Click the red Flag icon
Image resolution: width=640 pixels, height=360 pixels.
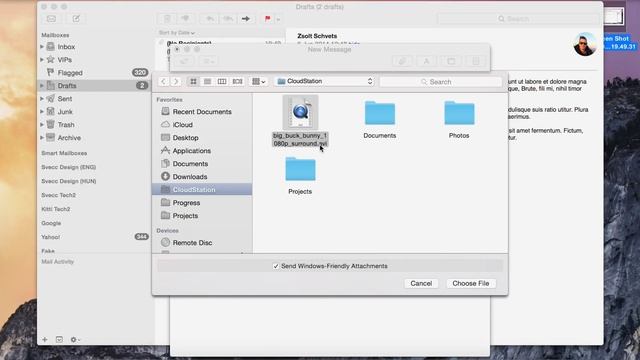coord(267,19)
